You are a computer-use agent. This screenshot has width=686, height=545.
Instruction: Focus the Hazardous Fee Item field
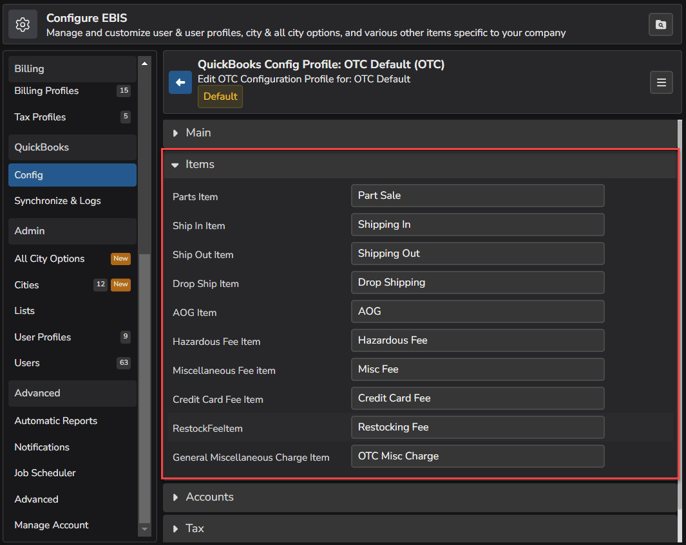pyautogui.click(x=477, y=341)
